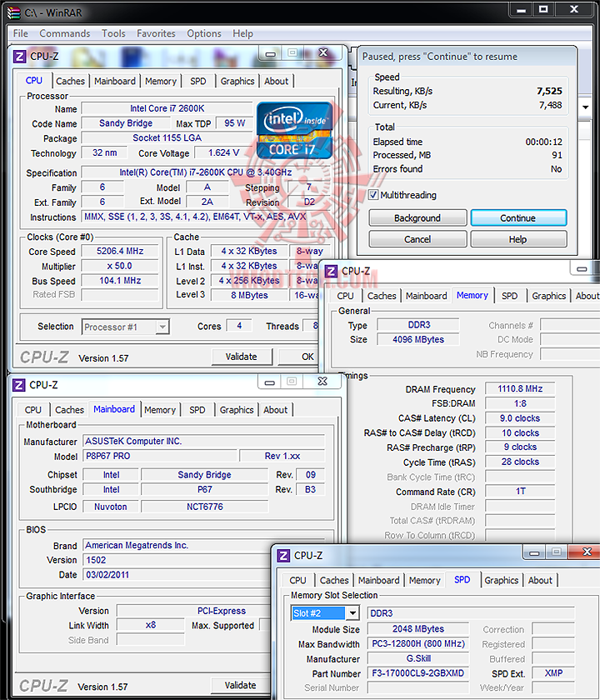
Task: Click the CPU-Z logo icon in top CPU window
Action: (19, 57)
